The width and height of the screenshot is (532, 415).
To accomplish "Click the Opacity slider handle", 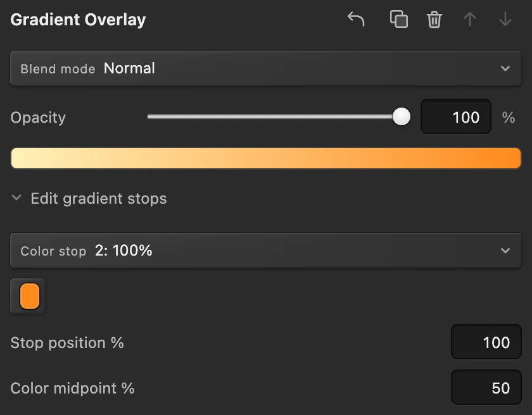I will [402, 116].
